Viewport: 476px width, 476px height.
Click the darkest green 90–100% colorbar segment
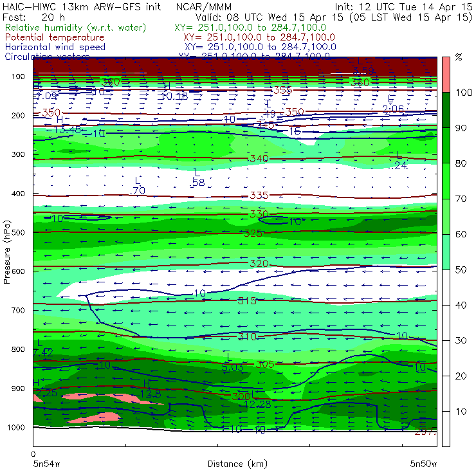446,110
